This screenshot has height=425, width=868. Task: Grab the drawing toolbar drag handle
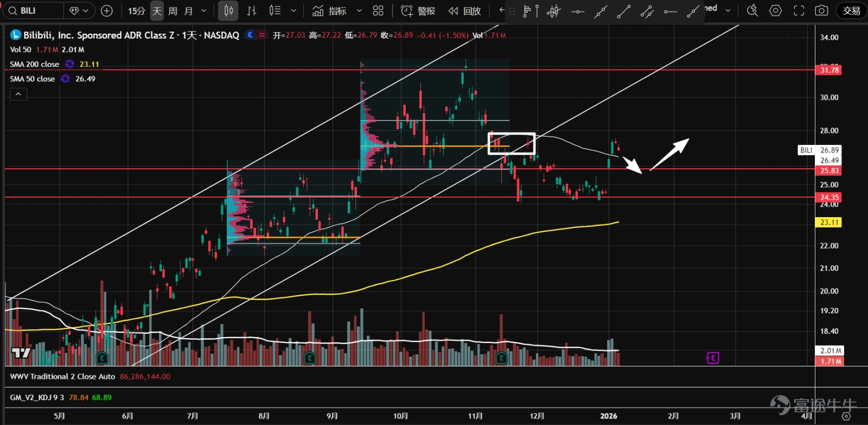click(512, 11)
